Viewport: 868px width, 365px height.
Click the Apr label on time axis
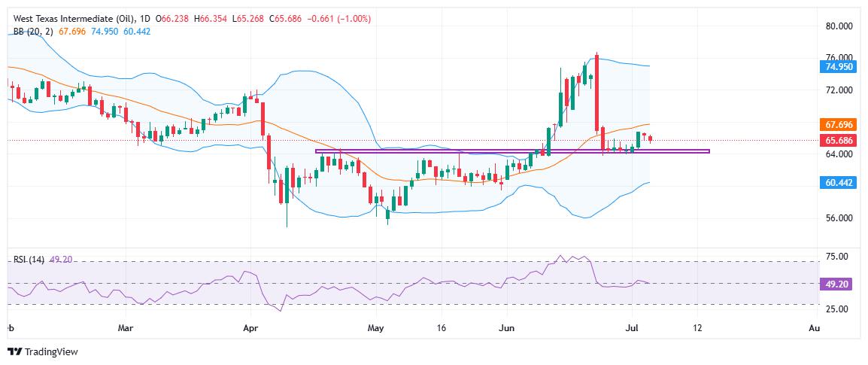point(250,328)
